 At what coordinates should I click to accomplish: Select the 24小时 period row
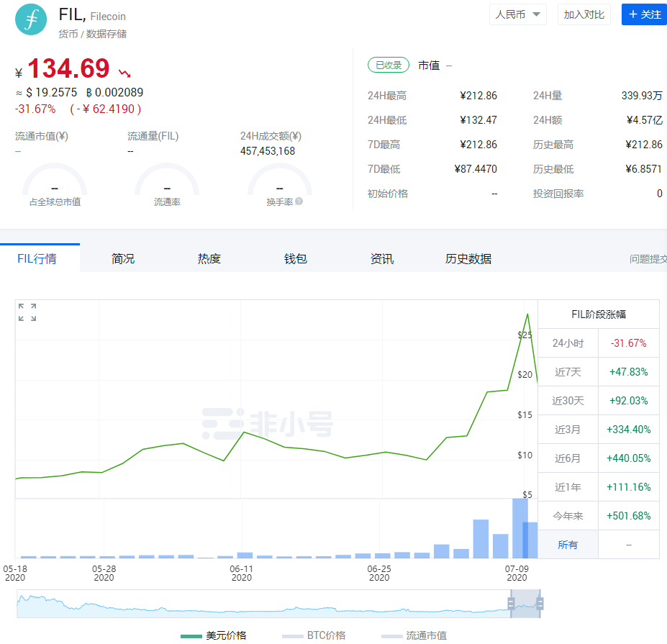tap(599, 343)
